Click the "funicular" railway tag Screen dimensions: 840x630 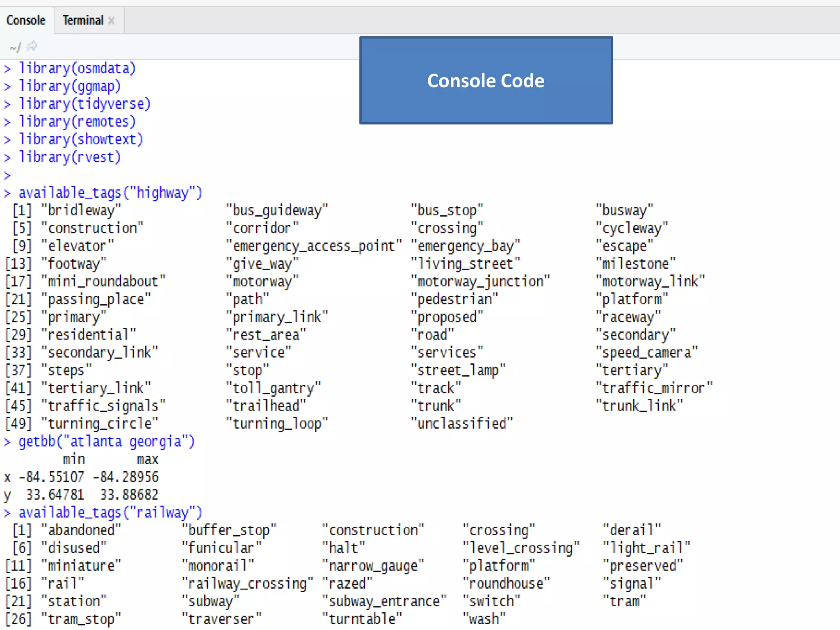click(x=222, y=548)
